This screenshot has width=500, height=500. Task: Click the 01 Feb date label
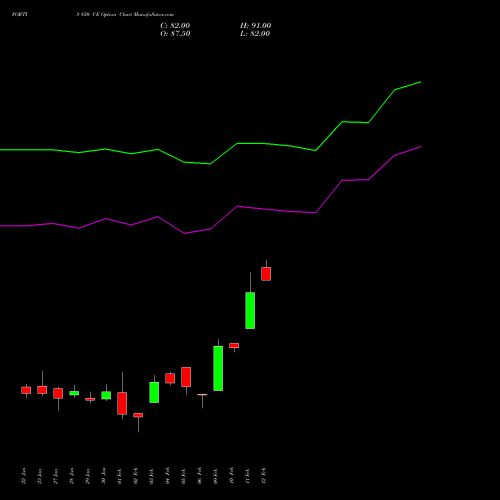click(120, 476)
